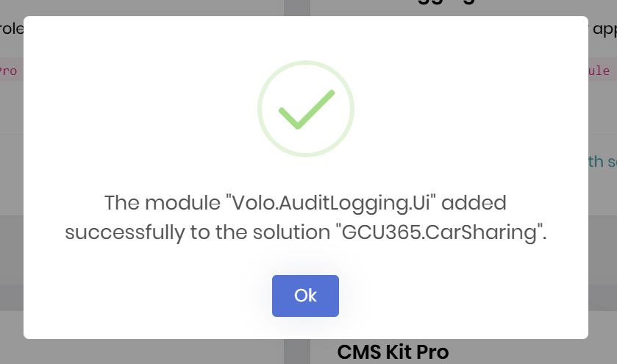Click the green success checkmark icon
The image size is (617, 364).
(x=306, y=109)
